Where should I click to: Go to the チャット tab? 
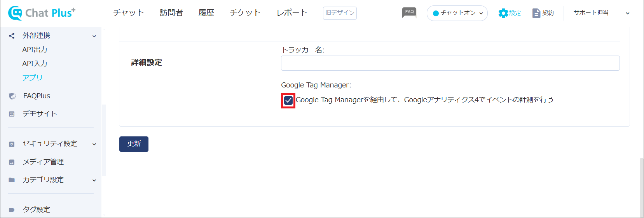tap(129, 13)
